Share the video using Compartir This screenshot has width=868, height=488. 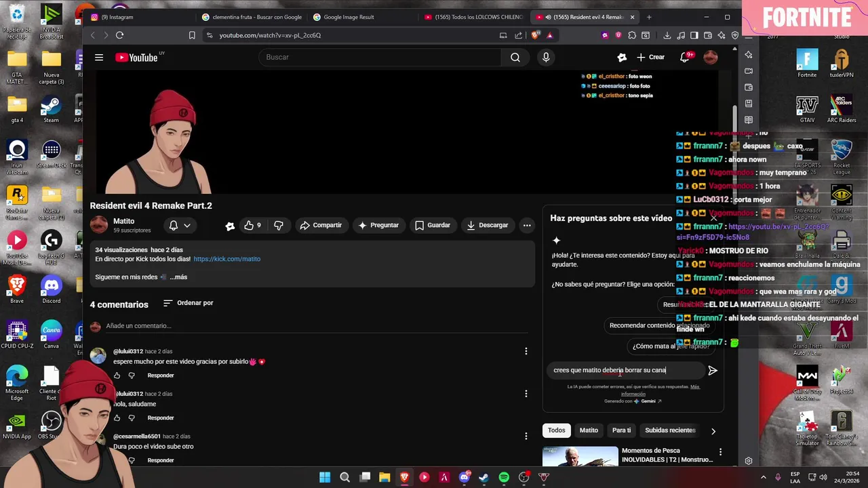coord(321,225)
